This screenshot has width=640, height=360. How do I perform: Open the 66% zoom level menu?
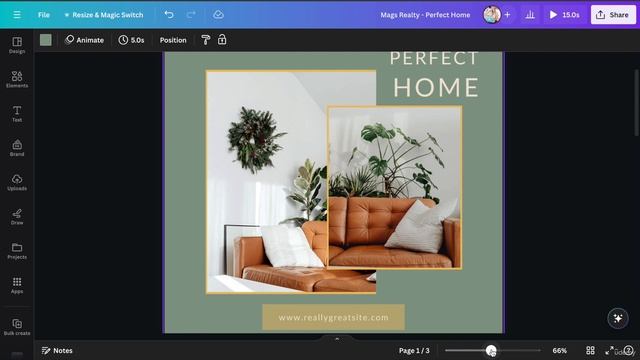pos(559,351)
